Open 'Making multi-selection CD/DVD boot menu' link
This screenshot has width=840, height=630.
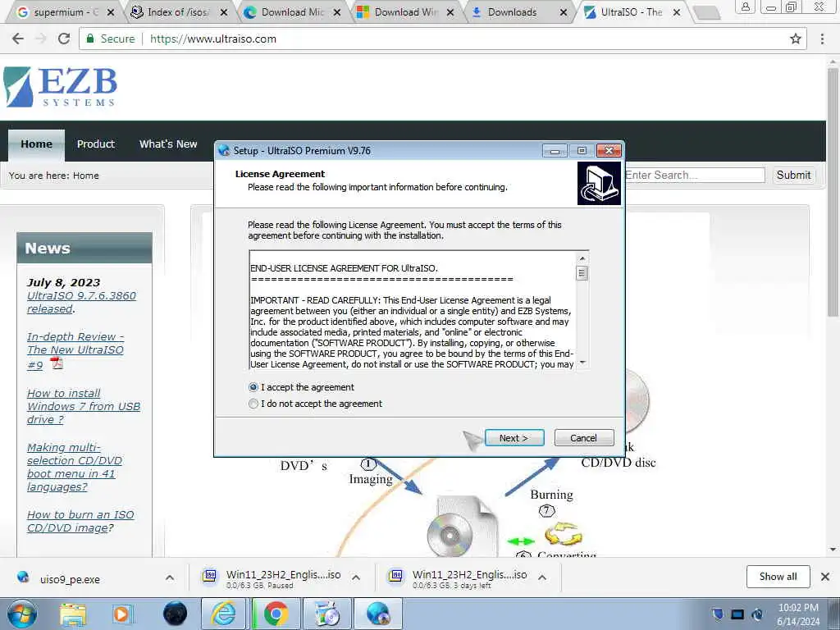(75, 467)
